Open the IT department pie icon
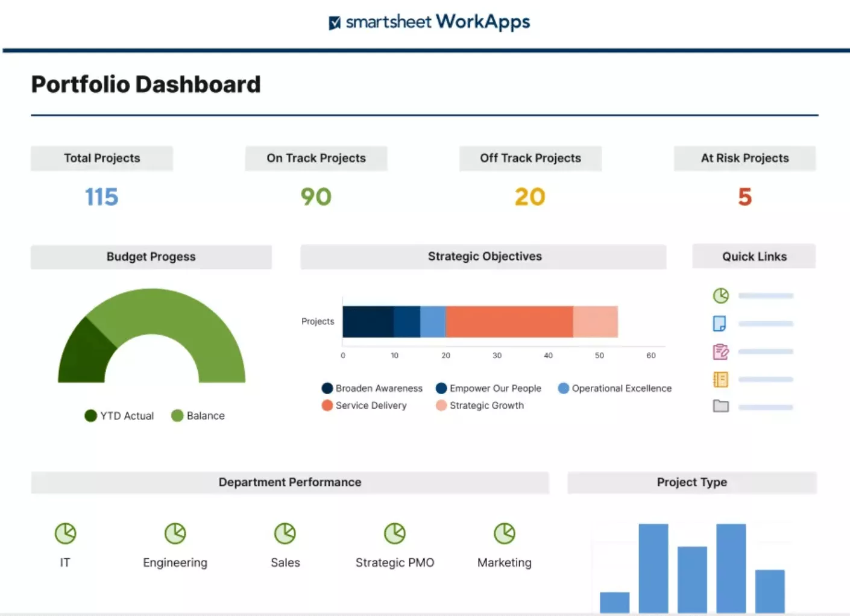850x616 pixels. pyautogui.click(x=65, y=533)
